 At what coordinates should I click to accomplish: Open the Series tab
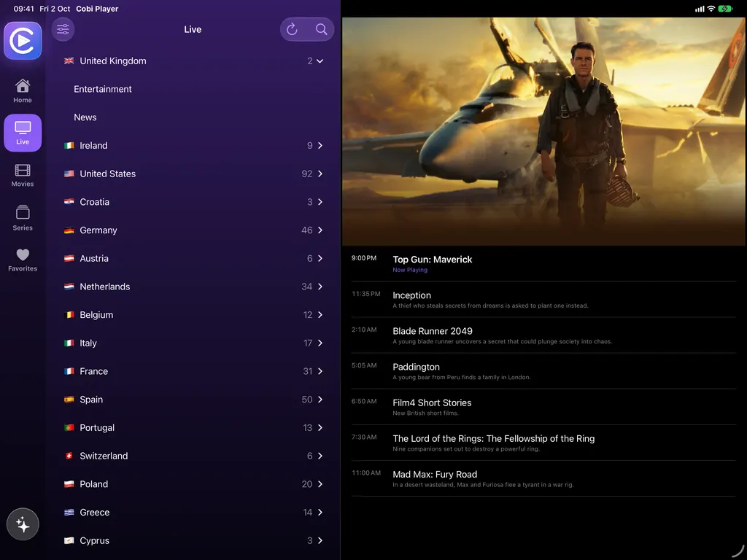click(x=23, y=218)
